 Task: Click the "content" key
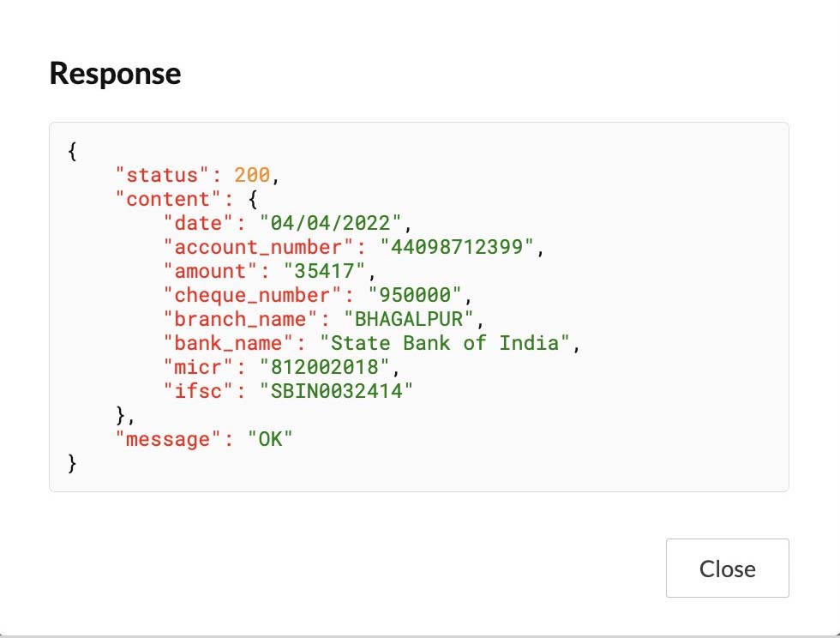click(x=168, y=200)
